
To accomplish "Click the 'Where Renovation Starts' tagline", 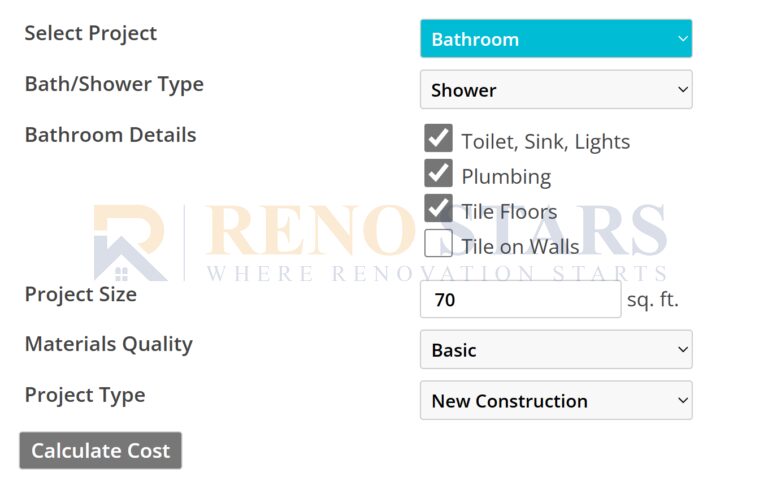I will click(x=436, y=273).
